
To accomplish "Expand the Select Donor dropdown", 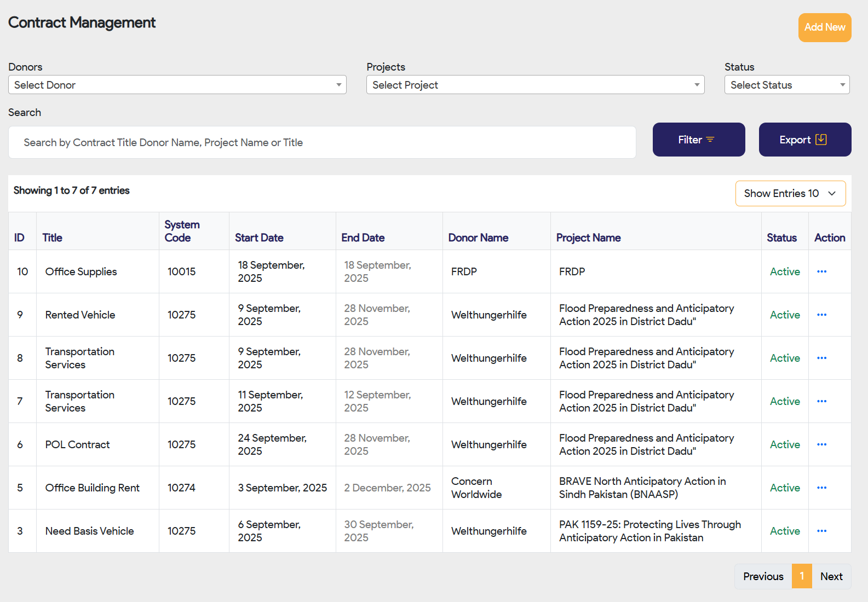I will (177, 85).
